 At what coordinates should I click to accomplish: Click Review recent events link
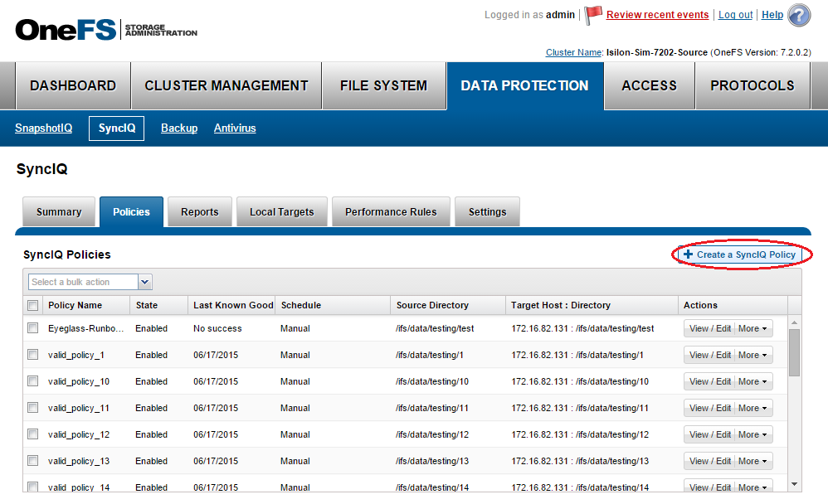(657, 15)
